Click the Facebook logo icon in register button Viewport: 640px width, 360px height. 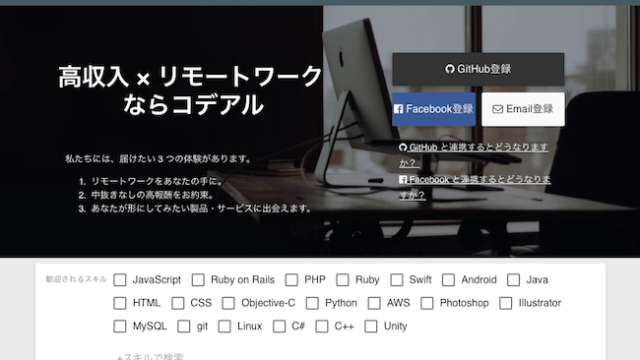pyautogui.click(x=398, y=109)
